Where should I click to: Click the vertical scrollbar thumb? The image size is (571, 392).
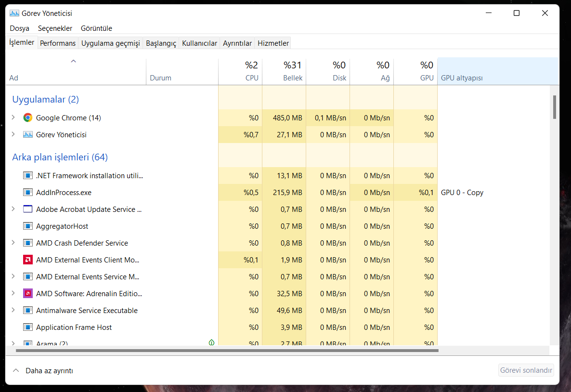pyautogui.click(x=555, y=107)
